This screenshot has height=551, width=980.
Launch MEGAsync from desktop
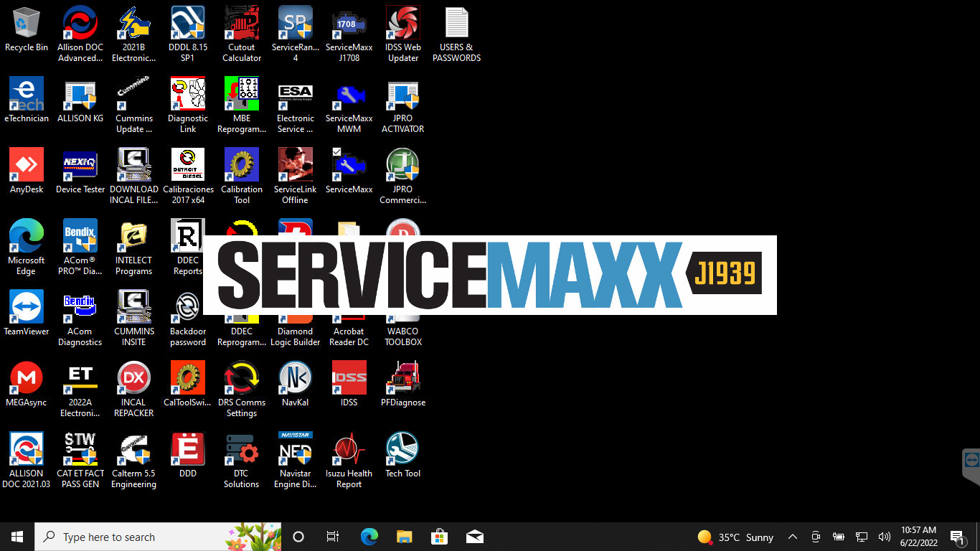(x=27, y=385)
